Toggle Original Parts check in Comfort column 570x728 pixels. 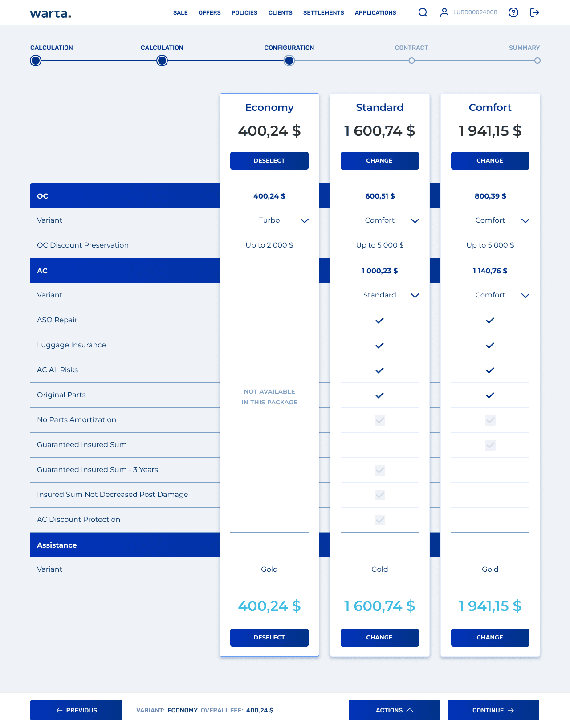490,395
